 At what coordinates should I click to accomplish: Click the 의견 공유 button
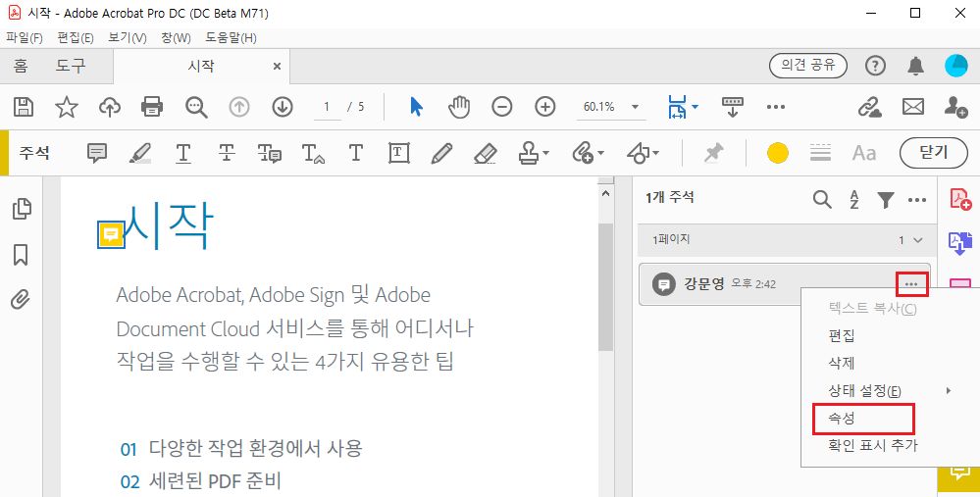(x=807, y=66)
